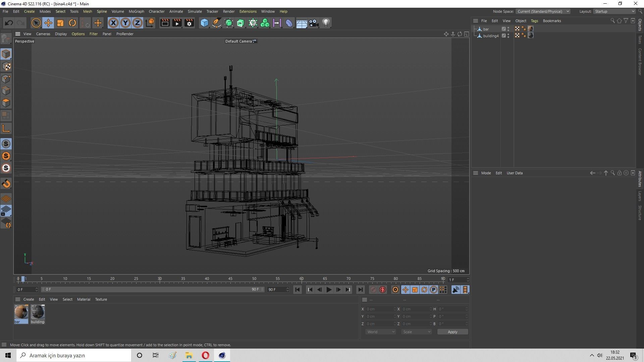Open the Coordinates panel hamburger menu
Viewport: 644px width, 362px height.
[x=365, y=300]
